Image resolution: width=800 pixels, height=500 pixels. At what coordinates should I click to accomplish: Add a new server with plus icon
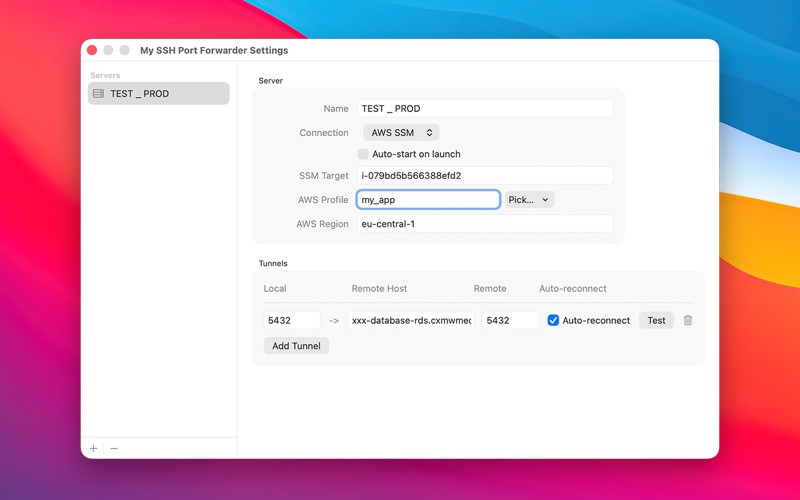tap(93, 448)
